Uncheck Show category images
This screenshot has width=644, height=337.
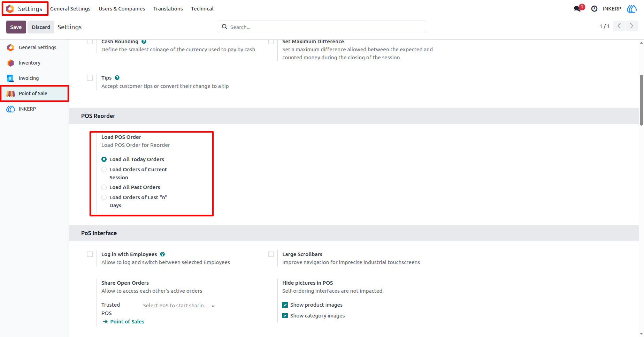click(x=285, y=316)
